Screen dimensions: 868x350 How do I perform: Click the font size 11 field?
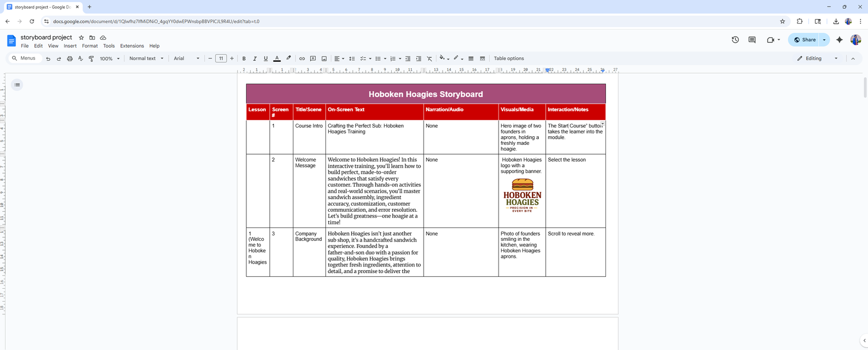tap(221, 59)
